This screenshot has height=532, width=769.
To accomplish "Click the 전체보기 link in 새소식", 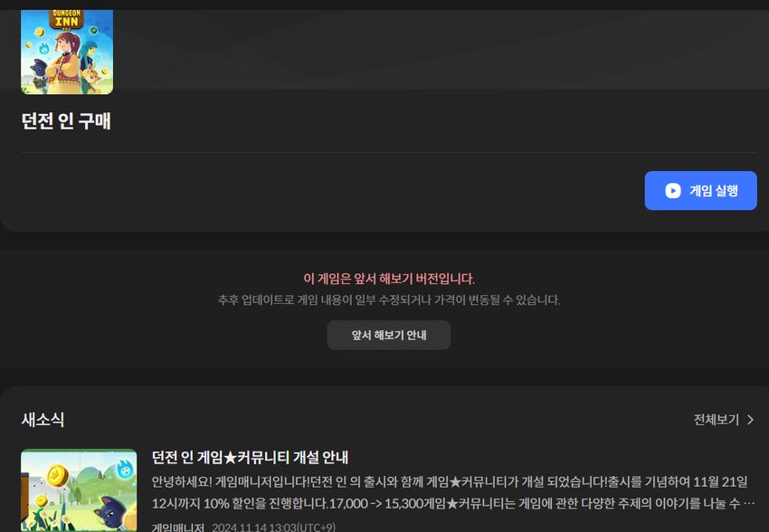I will 716,420.
